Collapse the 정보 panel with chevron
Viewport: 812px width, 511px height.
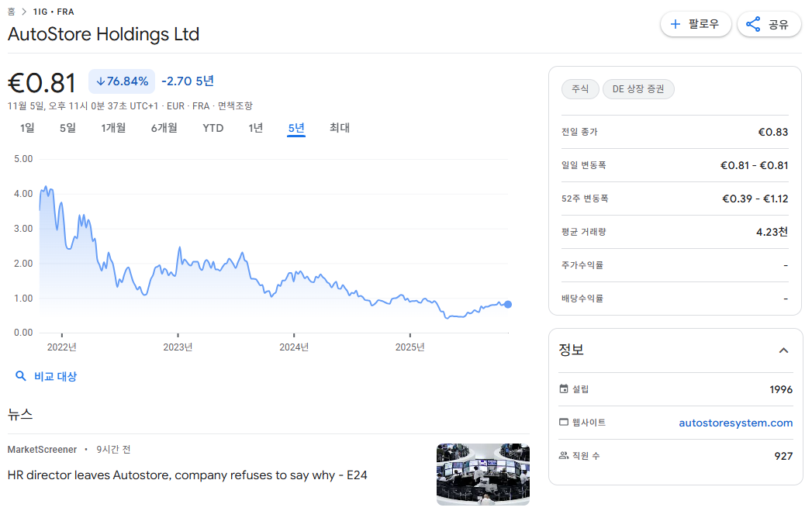[x=783, y=350]
